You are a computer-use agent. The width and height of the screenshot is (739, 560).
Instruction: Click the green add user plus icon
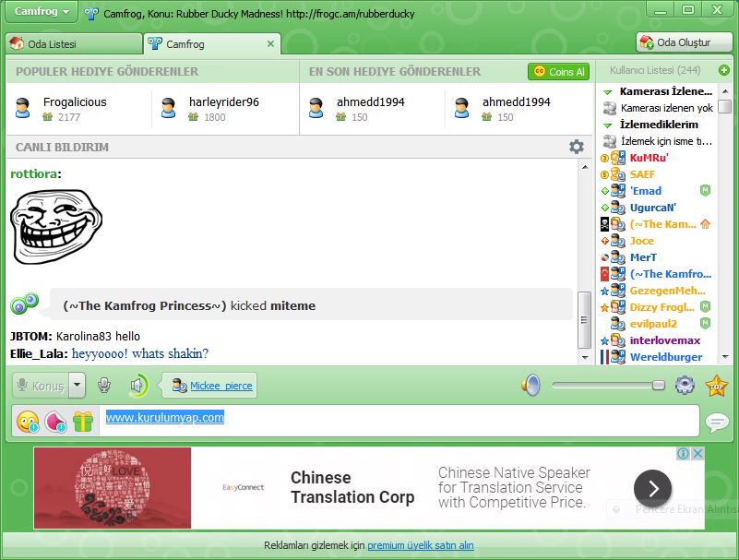point(724,70)
